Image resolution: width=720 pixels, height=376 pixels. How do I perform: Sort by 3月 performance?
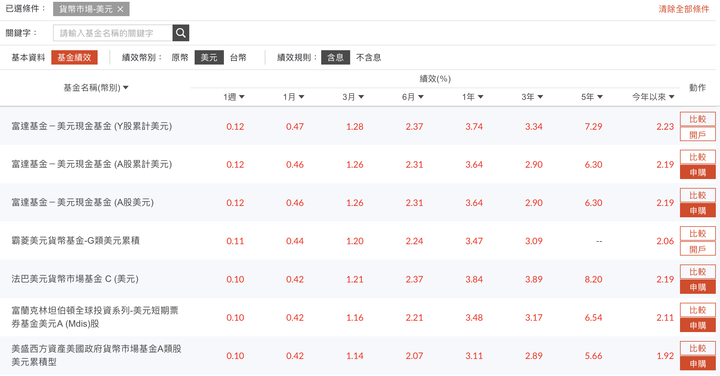coord(353,97)
